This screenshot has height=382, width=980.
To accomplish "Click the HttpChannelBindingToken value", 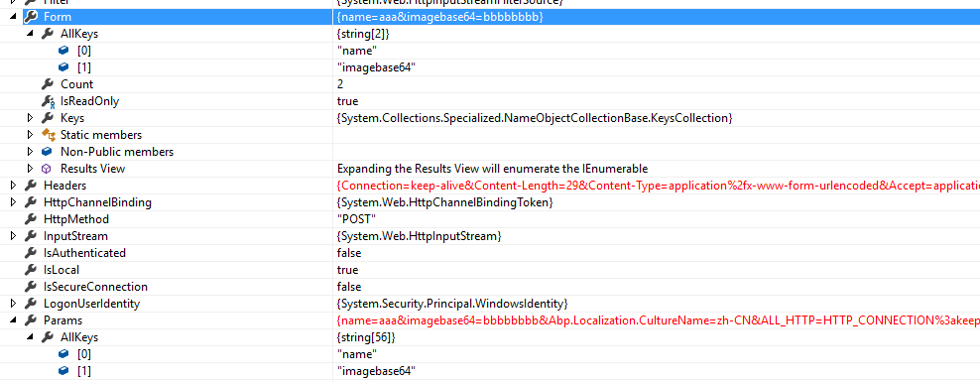I will tap(445, 202).
